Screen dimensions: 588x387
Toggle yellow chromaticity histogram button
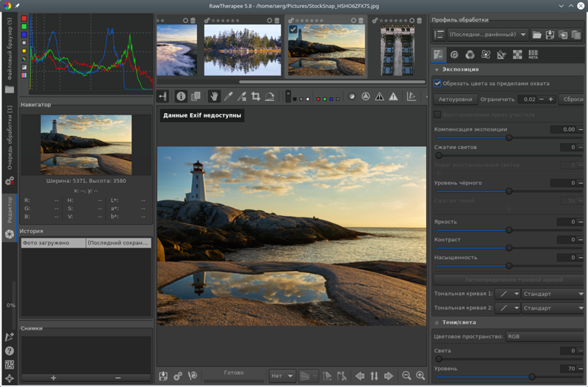(x=24, y=51)
